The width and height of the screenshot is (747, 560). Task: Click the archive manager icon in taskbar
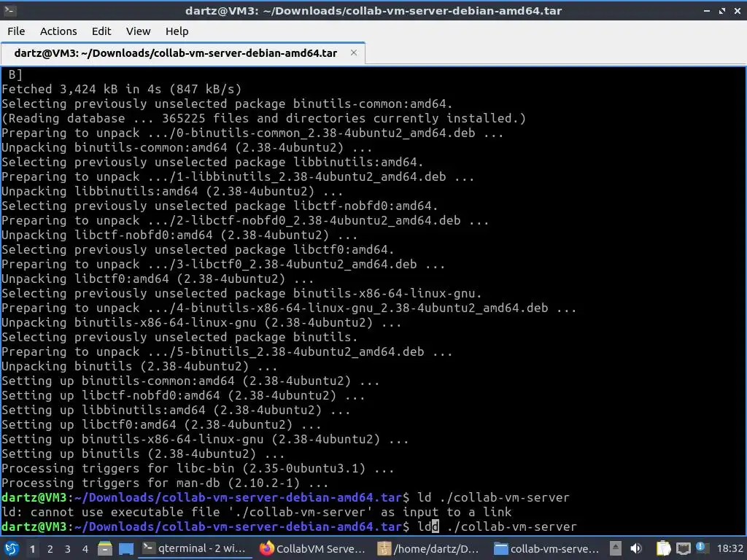[384, 549]
